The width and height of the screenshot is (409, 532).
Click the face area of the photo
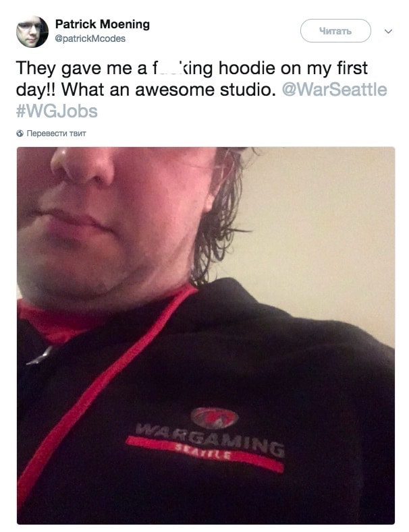[x=112, y=220]
